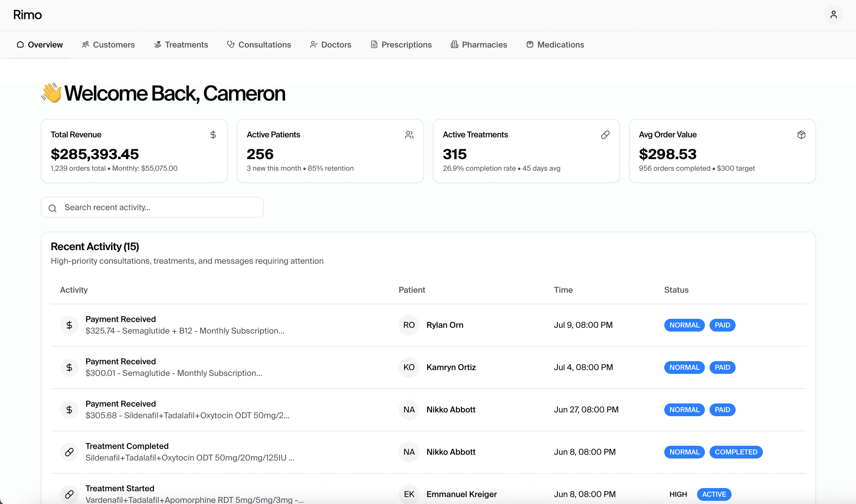Open Emmanuel Kreiger patient name
This screenshot has width=856, height=504.
coord(462,494)
